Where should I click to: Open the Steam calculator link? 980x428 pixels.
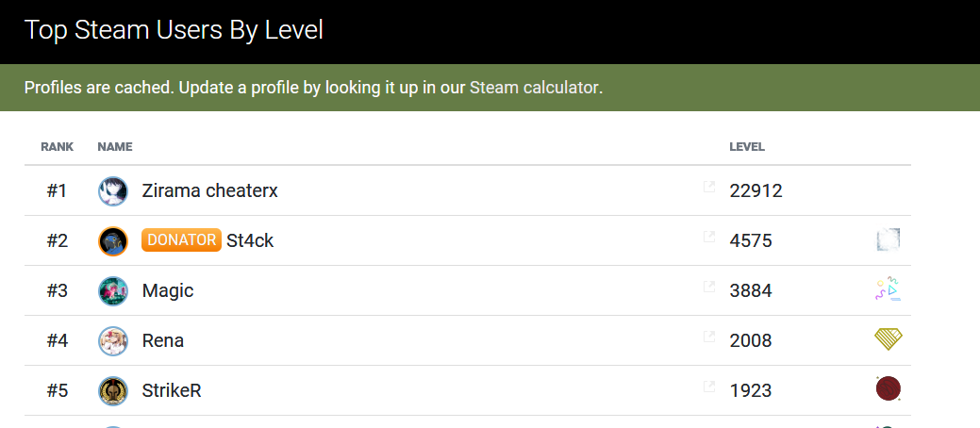point(534,88)
